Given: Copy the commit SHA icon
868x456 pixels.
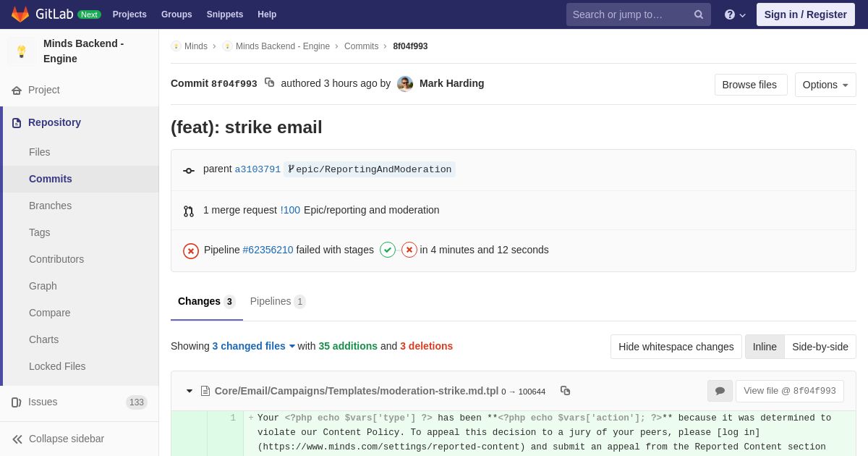Looking at the screenshot, I should click(x=269, y=83).
